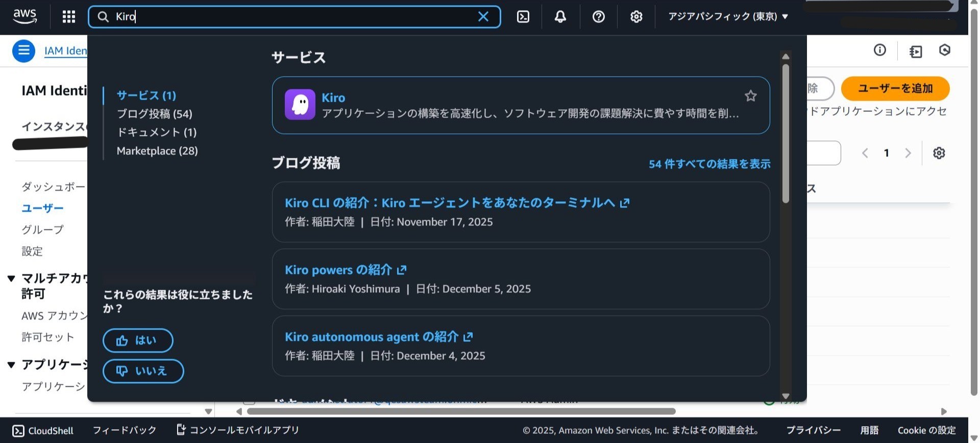Image resolution: width=980 pixels, height=443 pixels.
Task: Click external link icon beside Kiro powers
Action: coord(402,270)
